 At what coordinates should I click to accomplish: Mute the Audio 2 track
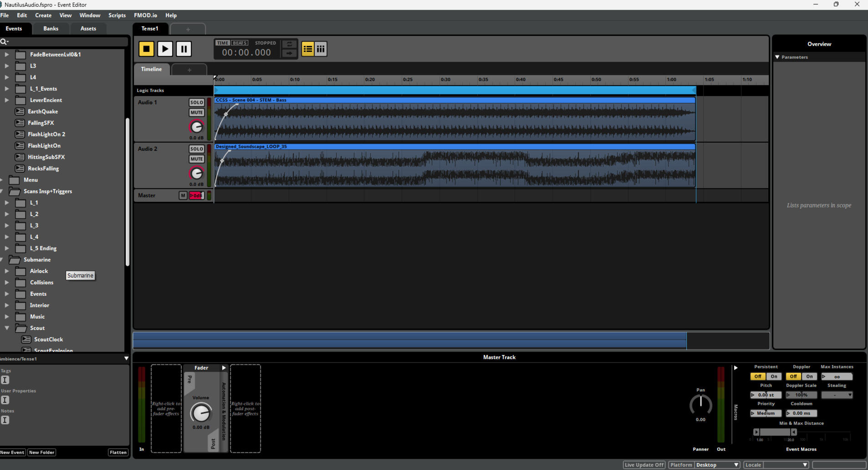click(x=196, y=159)
